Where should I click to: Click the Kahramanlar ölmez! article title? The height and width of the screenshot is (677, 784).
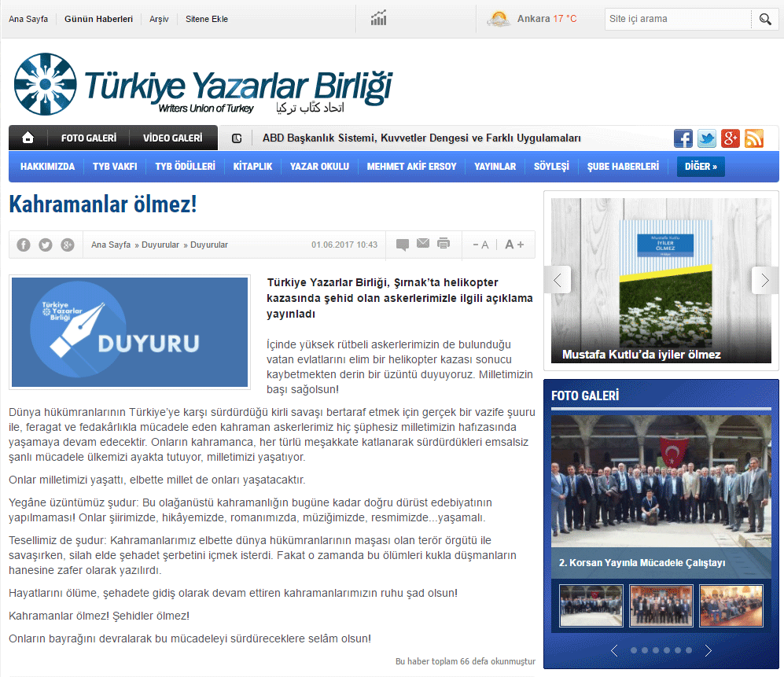coord(103,204)
